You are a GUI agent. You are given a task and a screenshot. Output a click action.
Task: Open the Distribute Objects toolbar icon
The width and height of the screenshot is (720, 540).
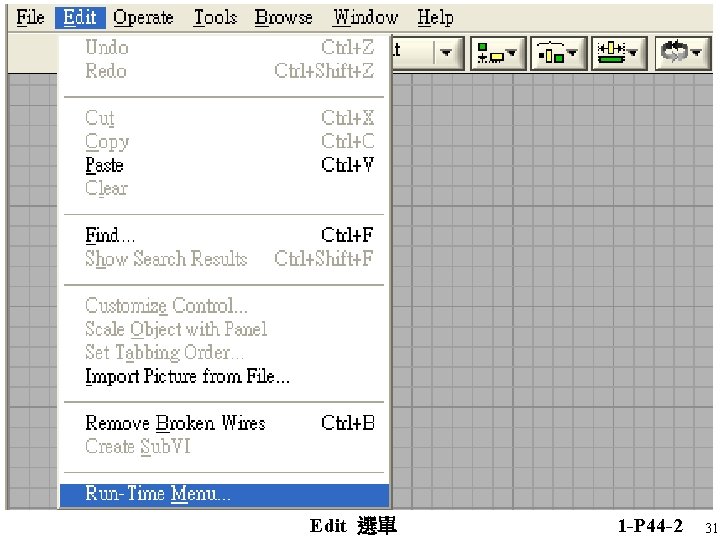click(x=558, y=53)
